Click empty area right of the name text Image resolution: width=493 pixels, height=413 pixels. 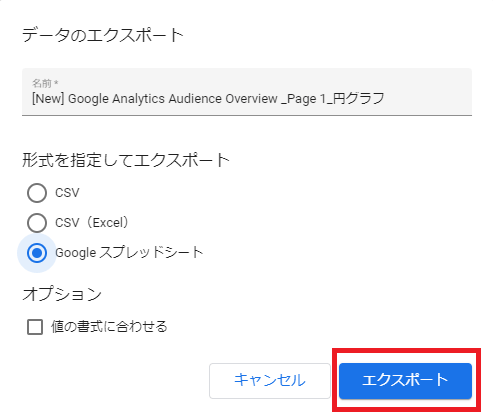pos(428,99)
